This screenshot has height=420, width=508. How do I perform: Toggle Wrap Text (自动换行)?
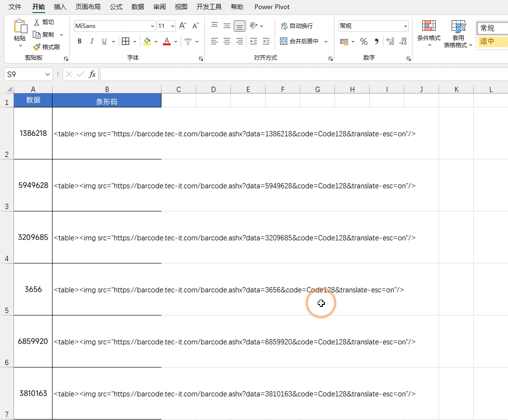point(296,26)
